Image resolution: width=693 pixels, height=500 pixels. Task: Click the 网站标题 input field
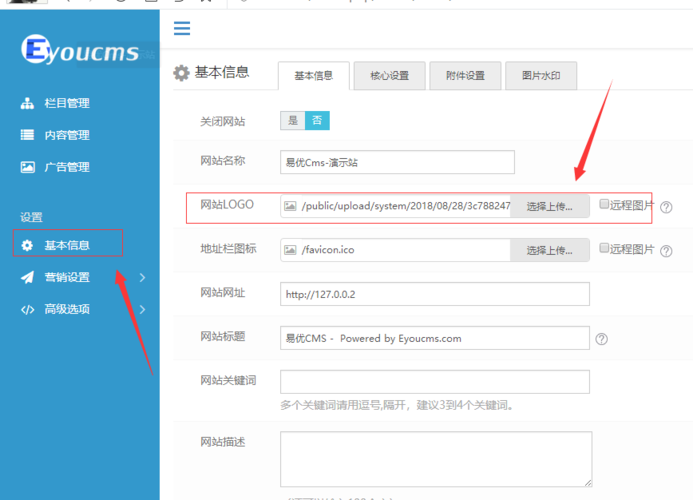tap(435, 338)
